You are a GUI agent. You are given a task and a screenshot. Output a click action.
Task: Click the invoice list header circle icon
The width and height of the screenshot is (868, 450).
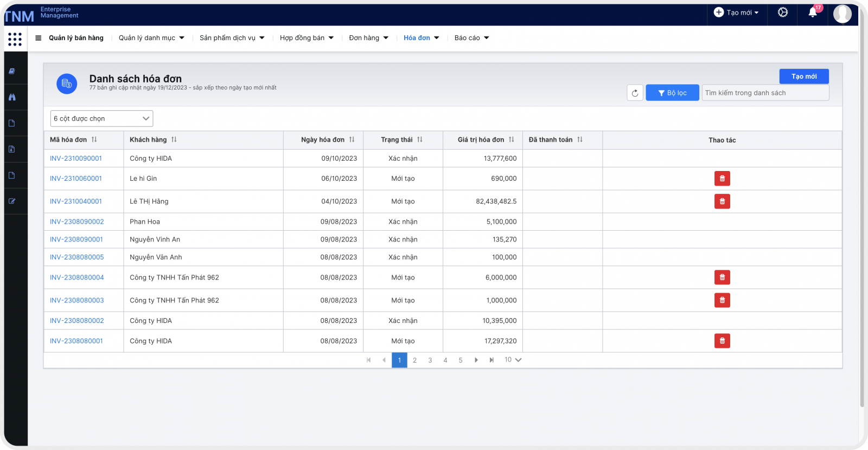point(67,84)
